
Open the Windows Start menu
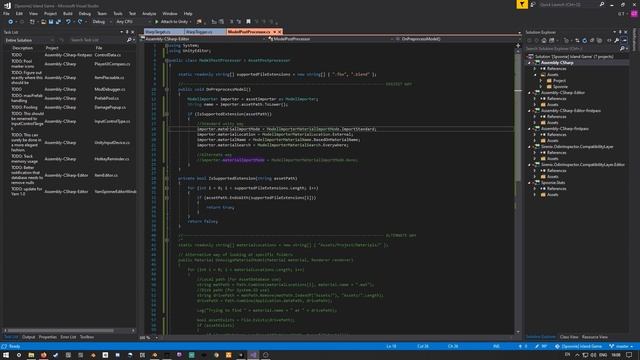coord(6,355)
